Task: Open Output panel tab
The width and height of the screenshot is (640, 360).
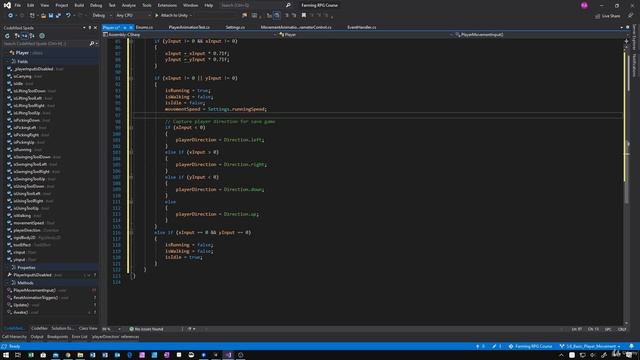Action: pos(37,337)
